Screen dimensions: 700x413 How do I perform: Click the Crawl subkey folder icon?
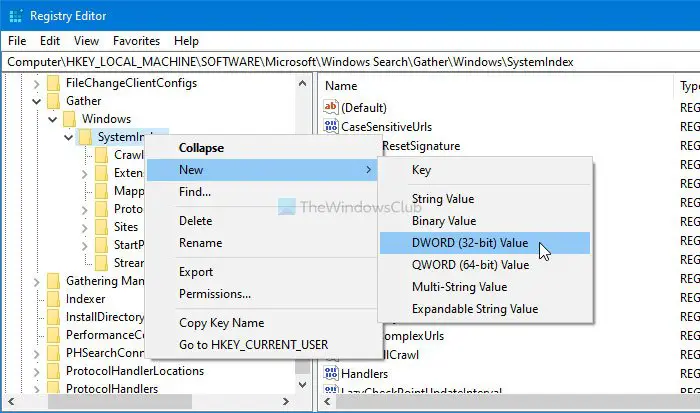[102, 155]
